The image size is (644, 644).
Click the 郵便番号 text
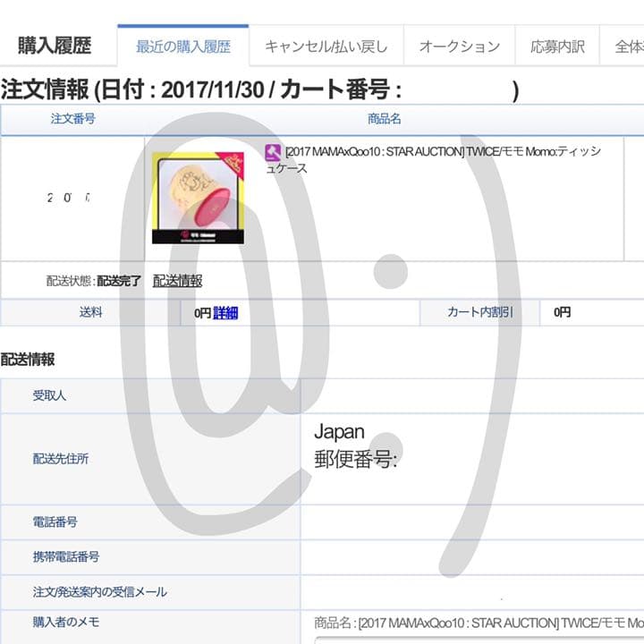click(x=356, y=459)
